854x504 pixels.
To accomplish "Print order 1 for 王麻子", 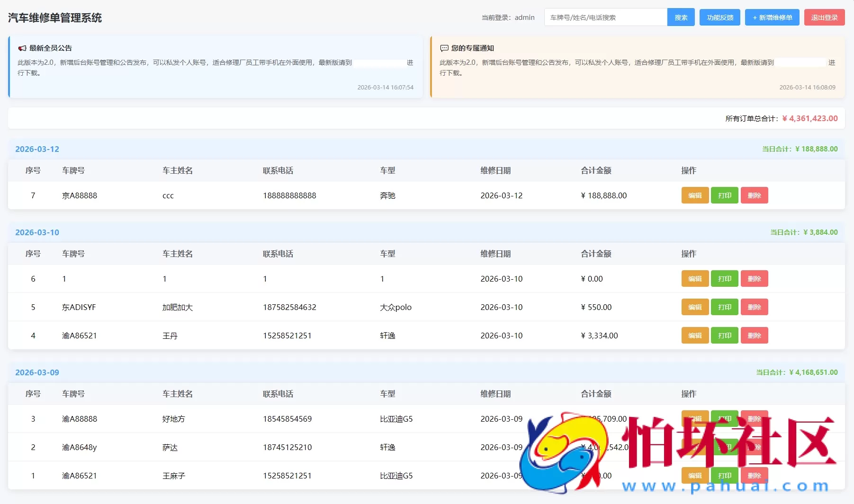I will pyautogui.click(x=724, y=476).
